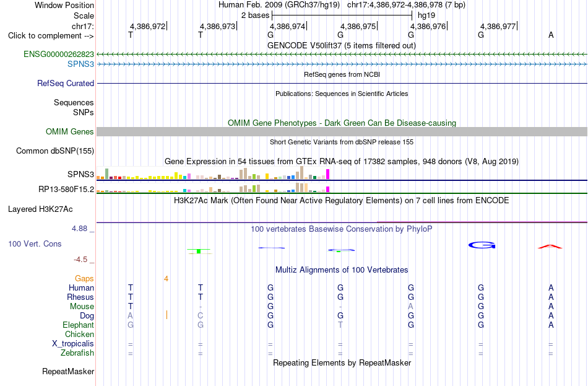
Task: Select the Zebrafish species label
Action: (77, 353)
